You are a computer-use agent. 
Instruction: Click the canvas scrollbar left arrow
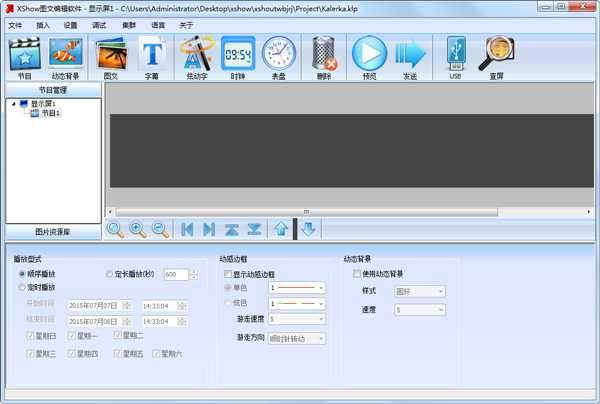110,212
